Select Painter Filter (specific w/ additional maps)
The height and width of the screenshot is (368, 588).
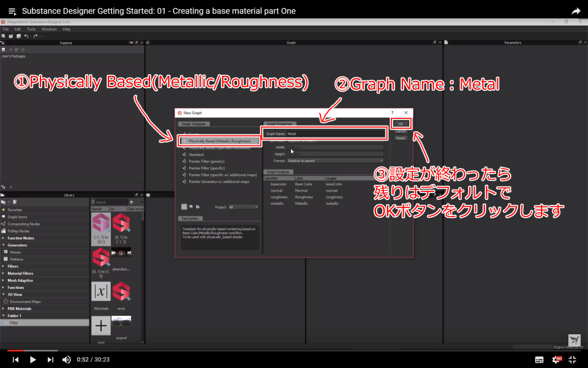coord(222,175)
